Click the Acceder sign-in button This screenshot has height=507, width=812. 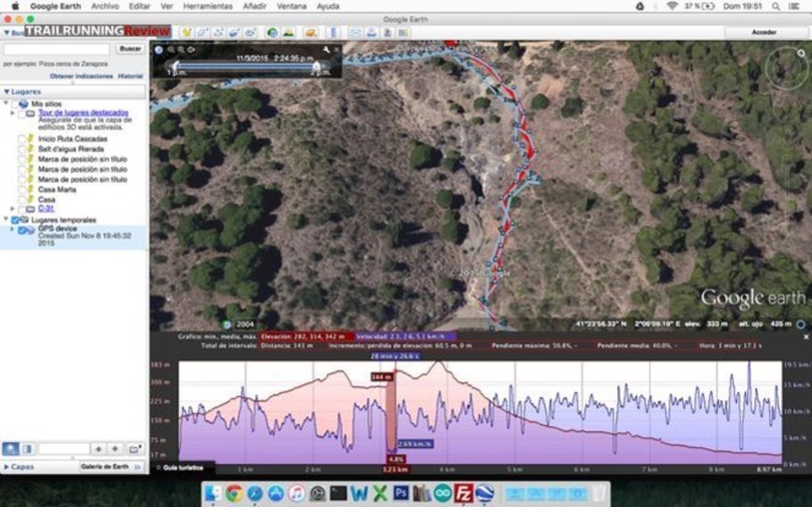click(763, 32)
